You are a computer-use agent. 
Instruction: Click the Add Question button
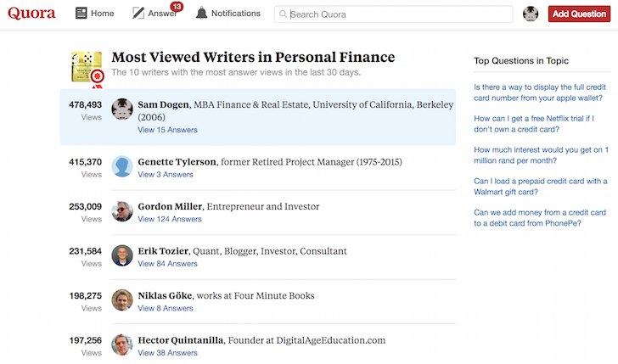click(579, 14)
